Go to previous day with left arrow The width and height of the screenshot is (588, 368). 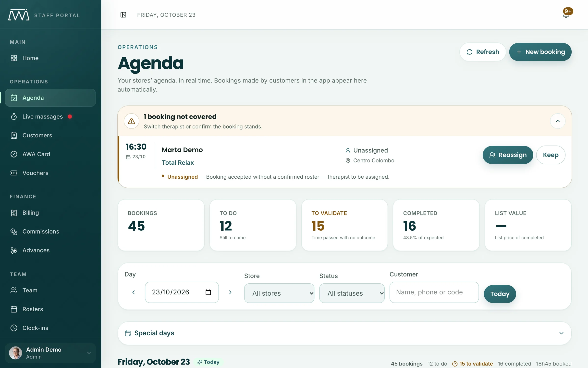pos(134,292)
